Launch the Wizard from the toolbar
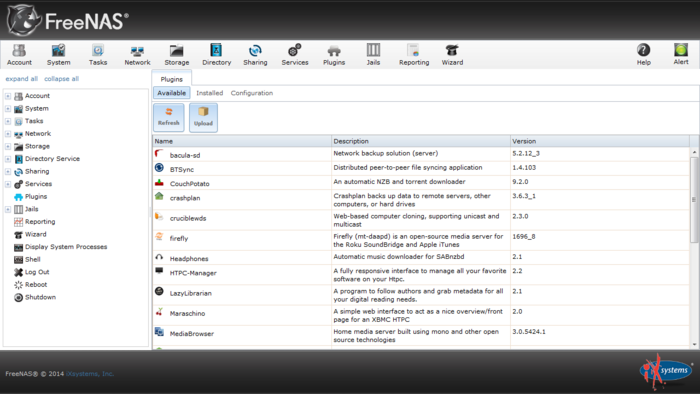The height and width of the screenshot is (394, 700). tap(452, 54)
